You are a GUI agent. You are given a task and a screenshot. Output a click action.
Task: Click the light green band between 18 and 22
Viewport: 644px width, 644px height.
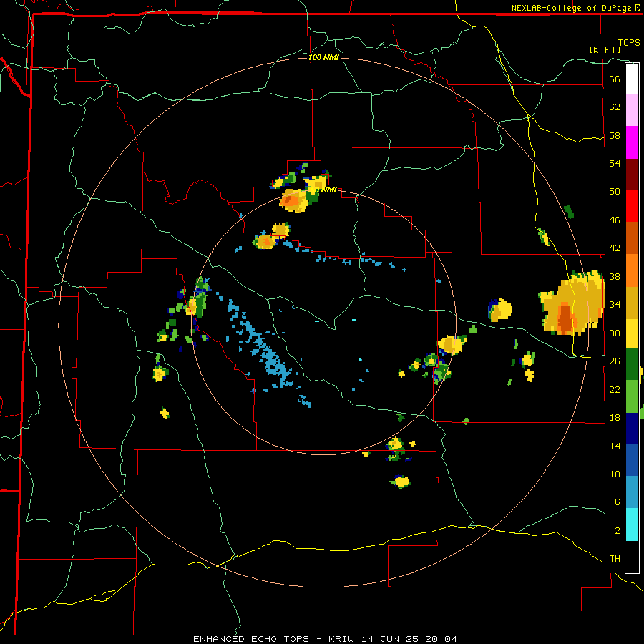pos(632,396)
